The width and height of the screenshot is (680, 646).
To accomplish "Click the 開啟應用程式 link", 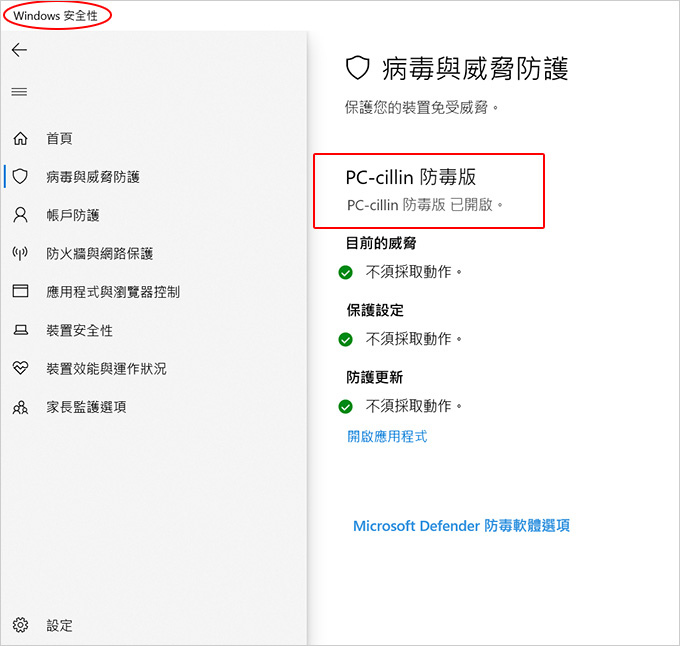I will click(x=387, y=436).
